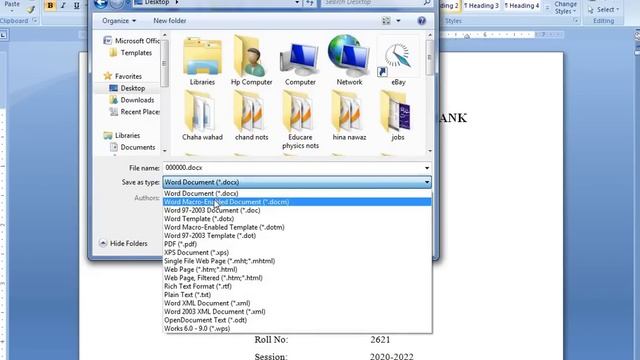This screenshot has height=360, width=640.
Task: Click the search magnifier in Search Desktop box
Action: (427, 3)
